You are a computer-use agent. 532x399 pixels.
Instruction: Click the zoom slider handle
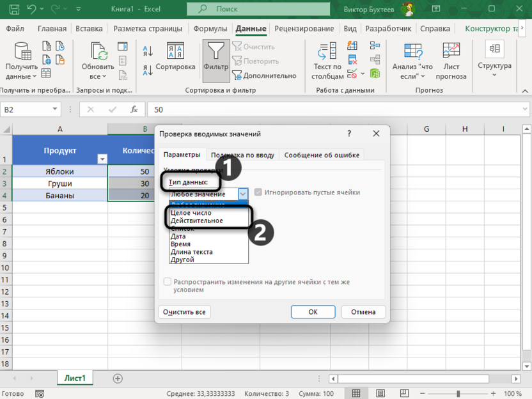458,394
